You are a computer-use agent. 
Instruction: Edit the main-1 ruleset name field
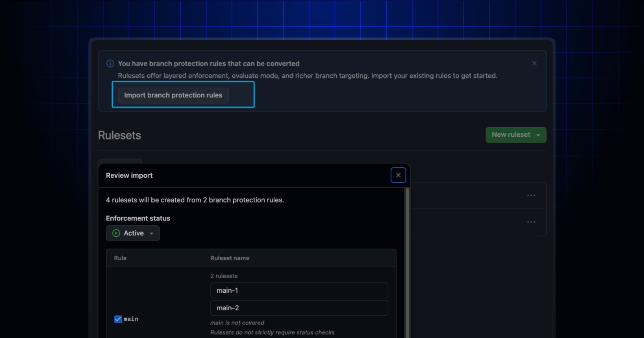(299, 291)
